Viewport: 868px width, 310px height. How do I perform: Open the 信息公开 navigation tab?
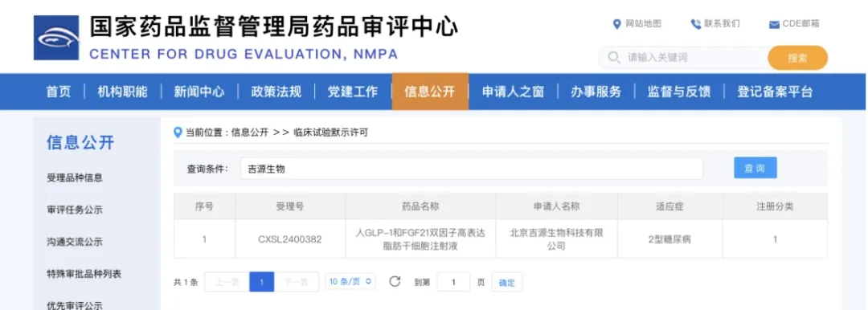(x=429, y=92)
